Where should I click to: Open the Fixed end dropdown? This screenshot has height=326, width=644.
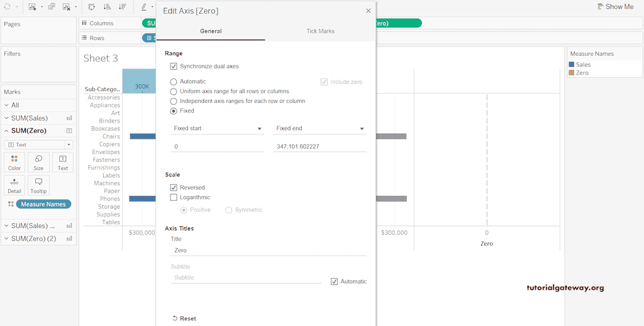[x=319, y=128]
